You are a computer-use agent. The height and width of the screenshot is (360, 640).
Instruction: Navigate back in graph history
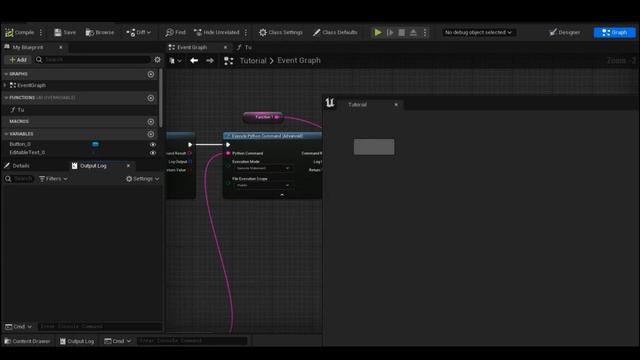[x=194, y=61]
